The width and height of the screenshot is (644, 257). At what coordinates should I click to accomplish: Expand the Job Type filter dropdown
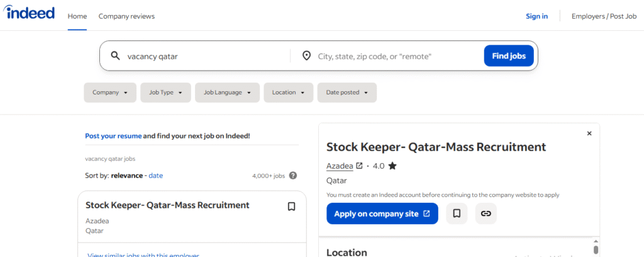(165, 93)
